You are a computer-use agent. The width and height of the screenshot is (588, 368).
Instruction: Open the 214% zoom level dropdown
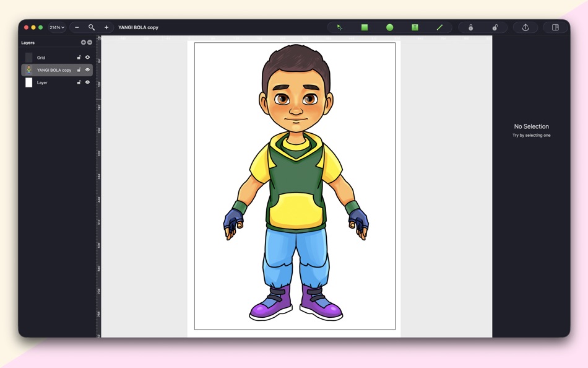57,27
